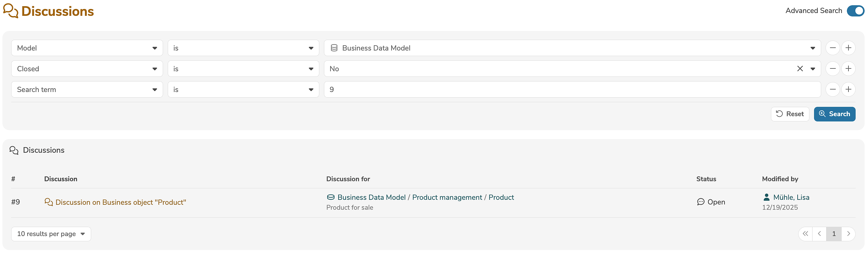Remove the Search term filter row

tap(832, 90)
